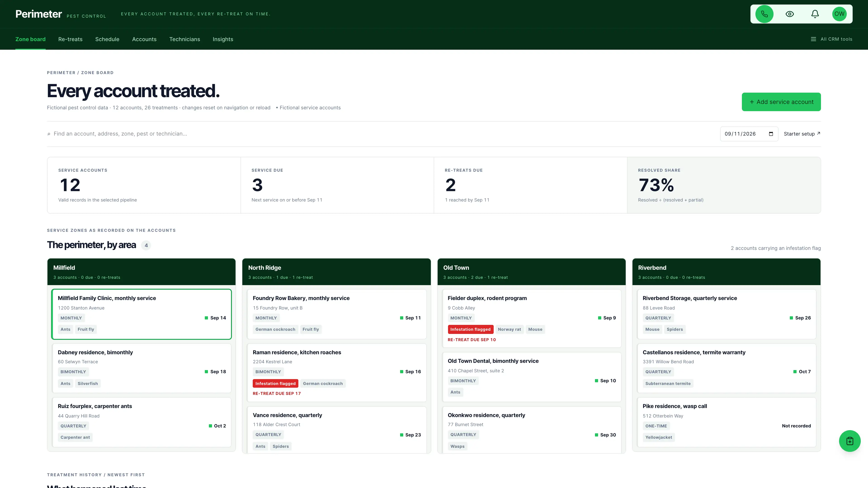The width and height of the screenshot is (868, 488).
Task: Click the search magnifier icon
Action: click(x=49, y=134)
